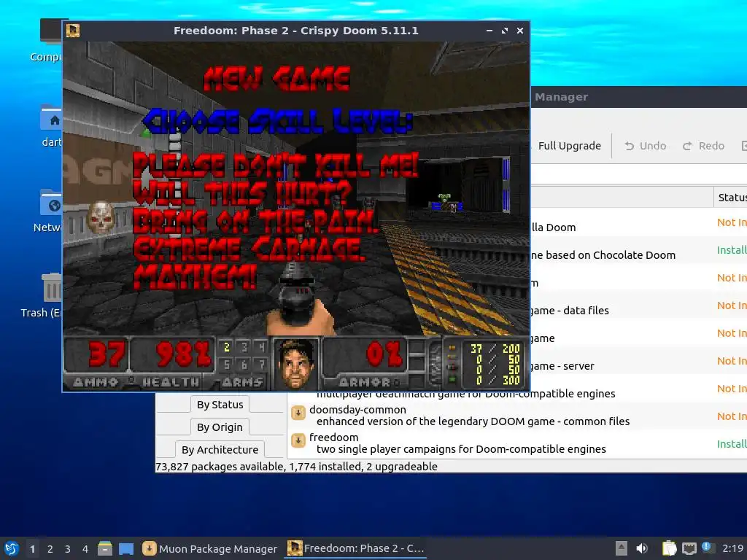
Task: Click the freedoom package icon
Action: point(298,440)
